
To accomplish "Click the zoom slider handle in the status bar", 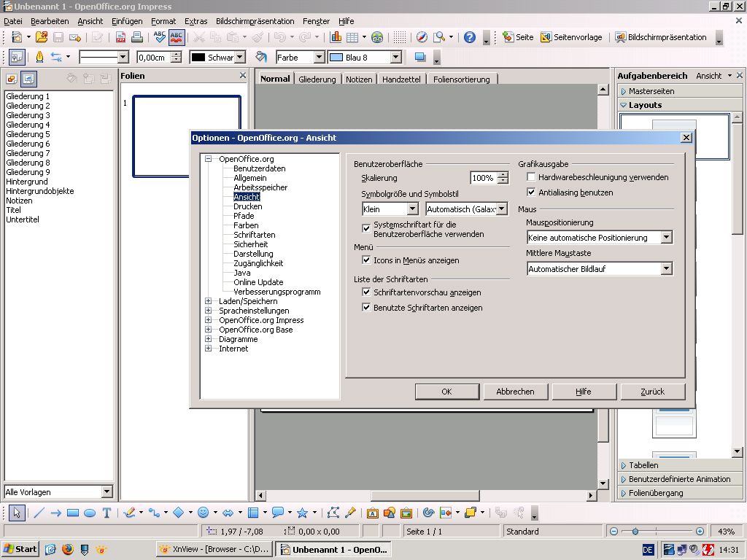I will [635, 531].
